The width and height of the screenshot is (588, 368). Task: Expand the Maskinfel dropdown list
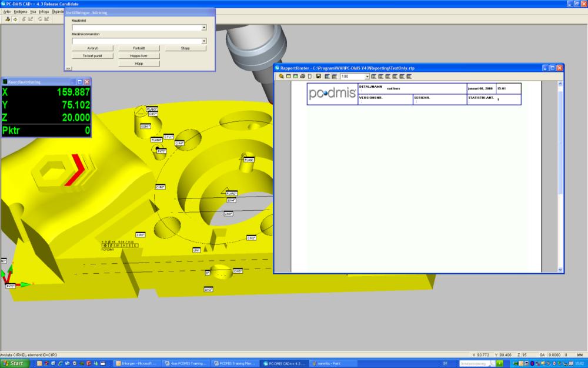(x=204, y=28)
